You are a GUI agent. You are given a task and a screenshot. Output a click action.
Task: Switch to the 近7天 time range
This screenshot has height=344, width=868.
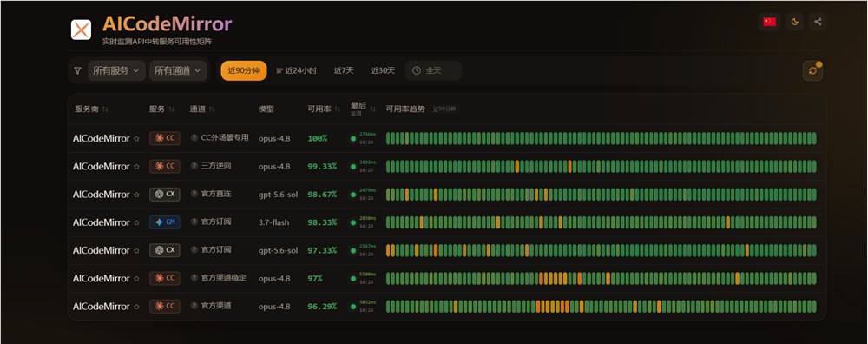(x=344, y=71)
